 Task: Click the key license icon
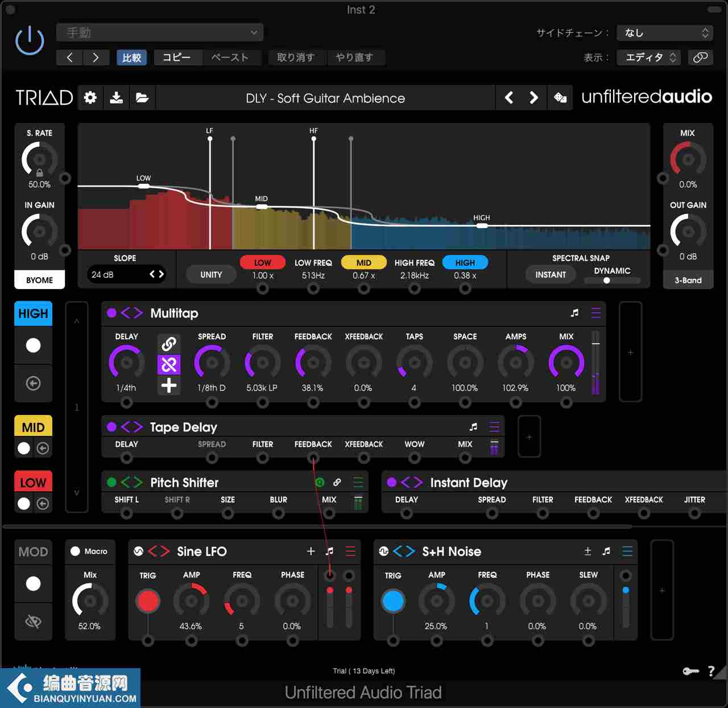click(x=690, y=672)
